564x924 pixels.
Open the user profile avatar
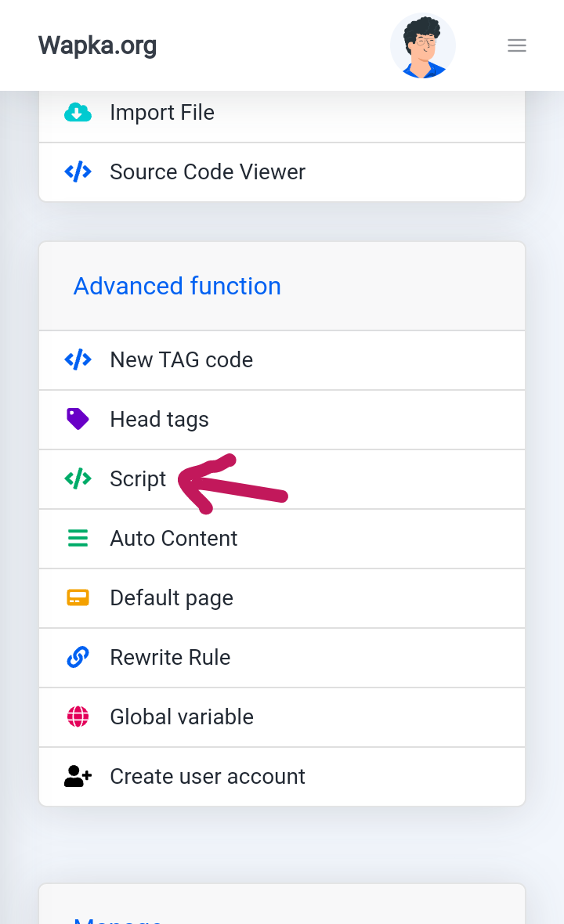pos(423,46)
